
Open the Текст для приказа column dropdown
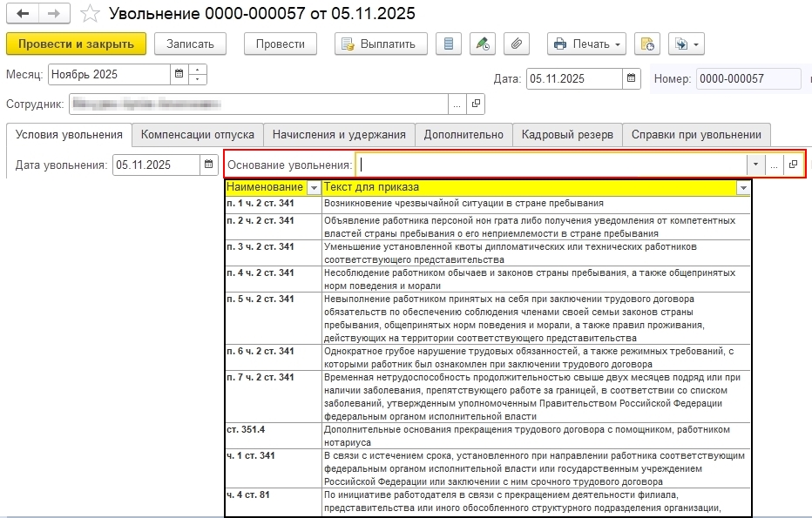click(x=744, y=188)
